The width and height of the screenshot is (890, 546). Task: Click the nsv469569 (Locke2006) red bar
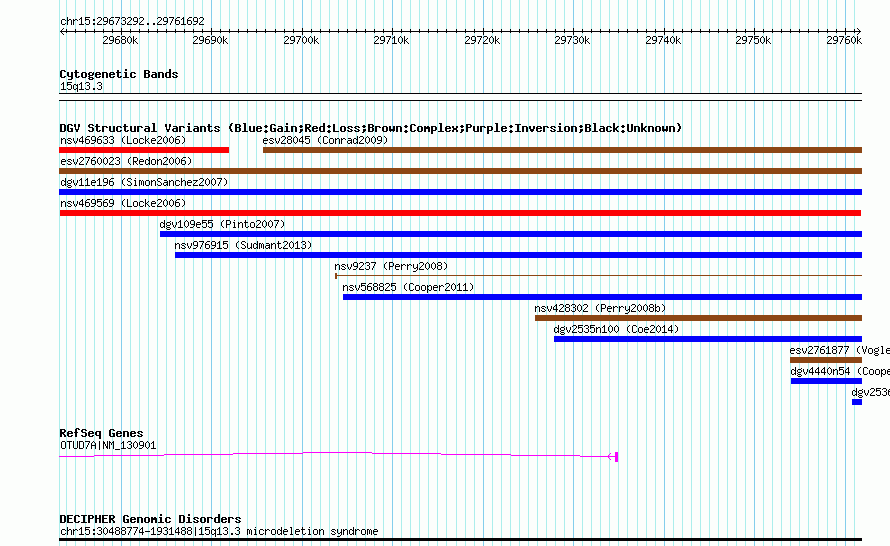[x=460, y=213]
